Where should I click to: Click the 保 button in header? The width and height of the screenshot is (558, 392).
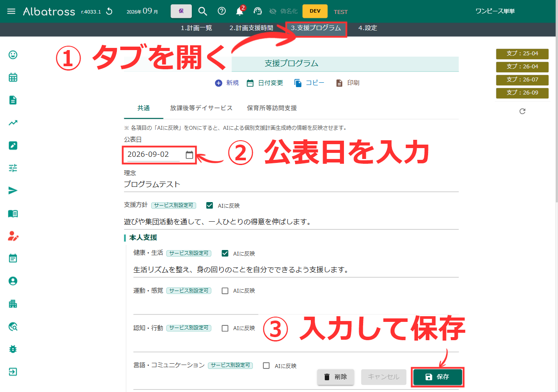181,11
